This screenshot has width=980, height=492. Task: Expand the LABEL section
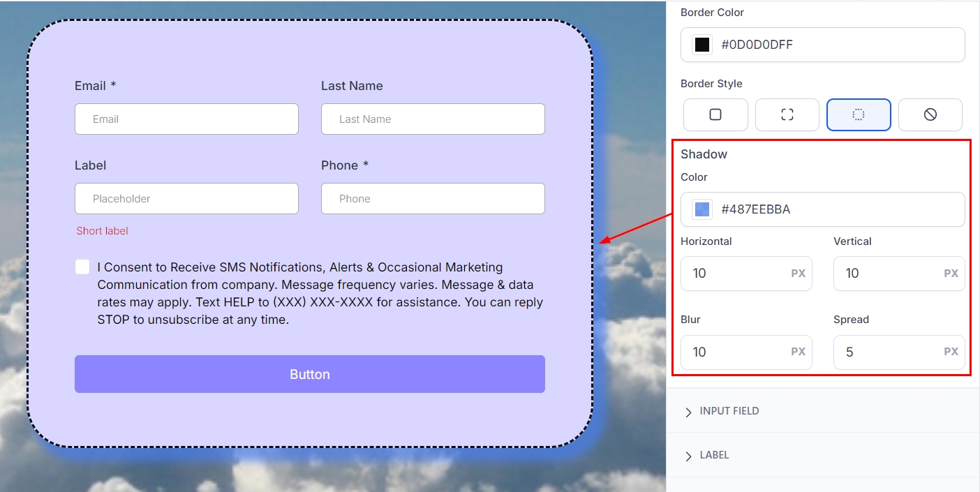[x=714, y=455]
